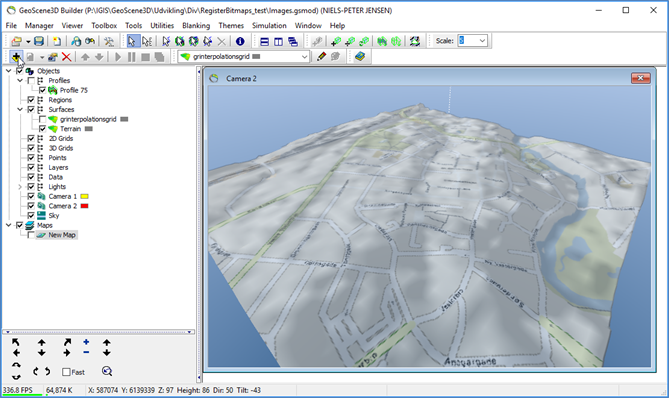The image size is (669, 398).
Task: Click the refresh scene icon beside Scale
Action: [415, 41]
